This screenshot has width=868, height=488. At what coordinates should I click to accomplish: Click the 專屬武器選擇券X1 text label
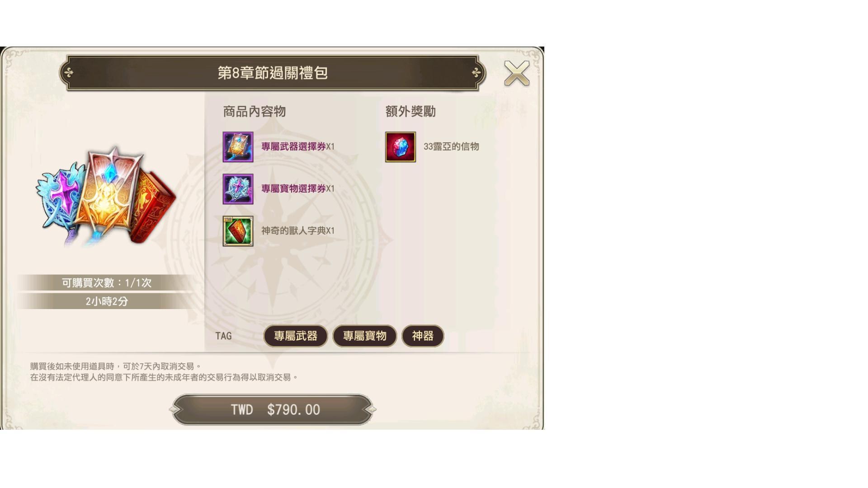click(298, 146)
